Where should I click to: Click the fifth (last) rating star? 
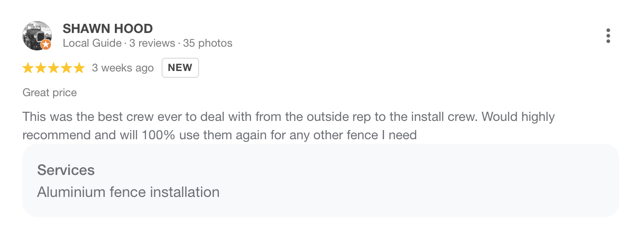coord(79,68)
